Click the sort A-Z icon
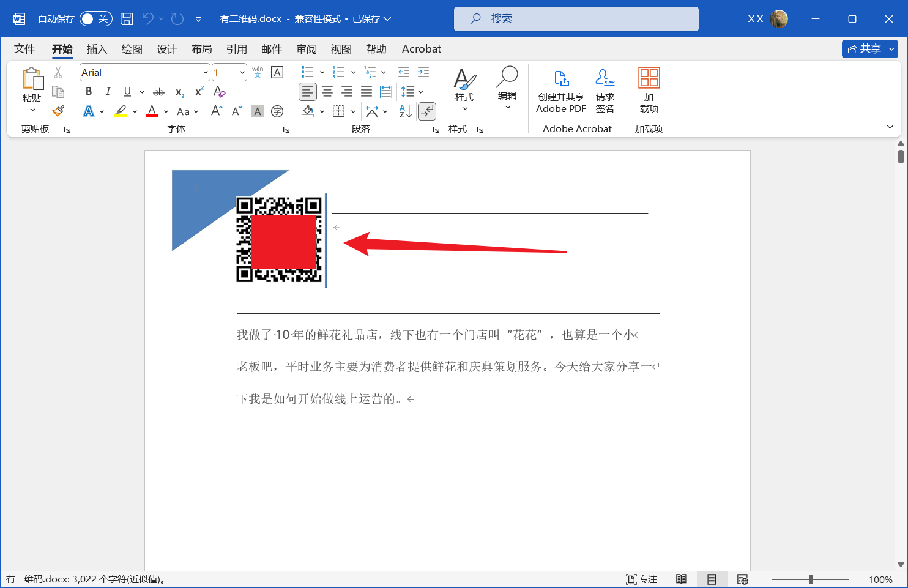This screenshot has height=588, width=908. (x=405, y=111)
